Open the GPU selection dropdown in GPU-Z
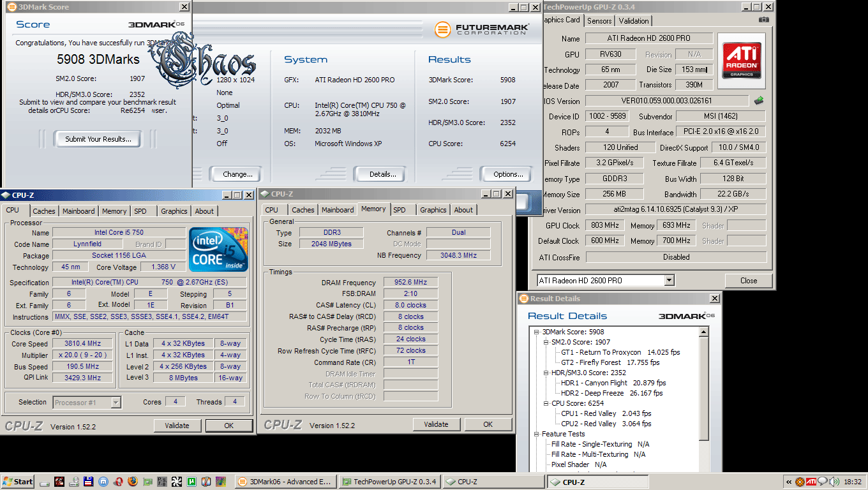Image resolution: width=868 pixels, height=490 pixels. (x=669, y=280)
